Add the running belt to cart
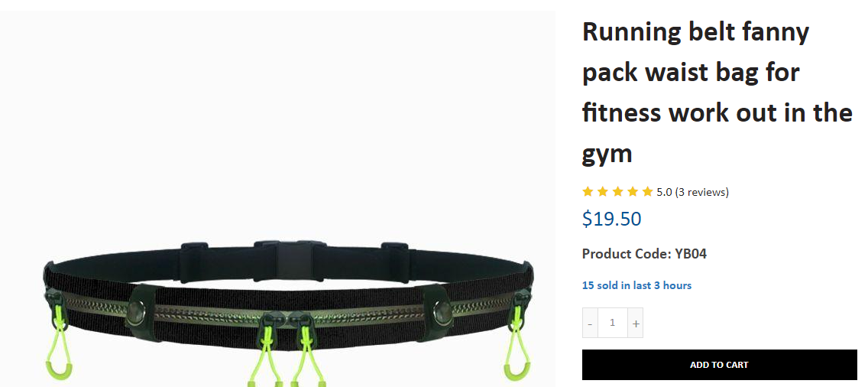This screenshot has width=868, height=387. pos(719,365)
